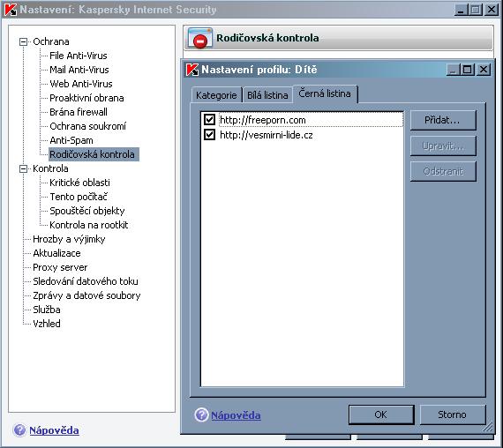Image resolution: width=503 pixels, height=448 pixels.
Task: Select Spouštěcí objekty item
Action: (87, 211)
